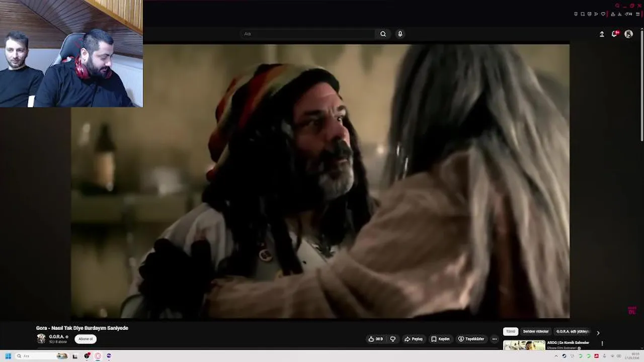Like the video with thumbs up
Image resolution: width=644 pixels, height=362 pixels.
tap(376, 339)
